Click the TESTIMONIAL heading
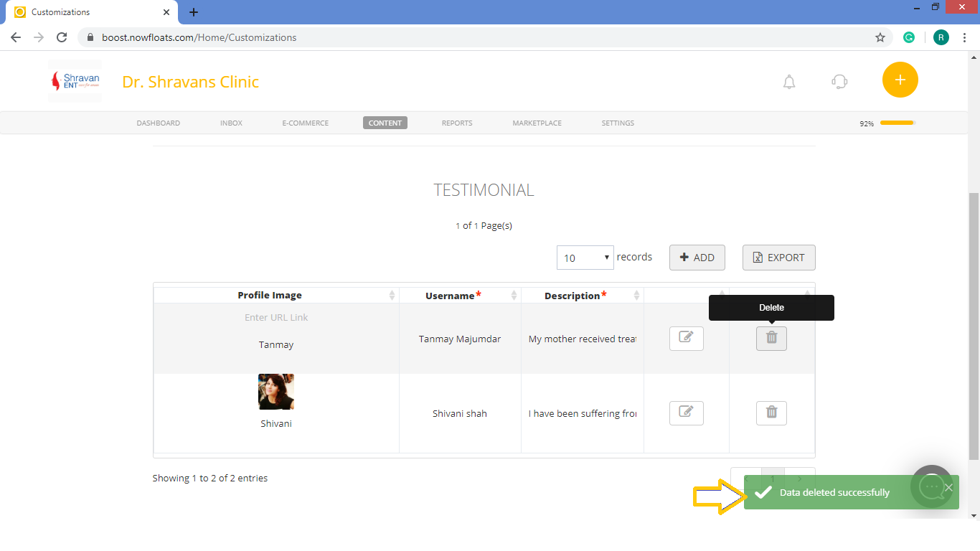The height and width of the screenshot is (551, 980). coord(484,190)
